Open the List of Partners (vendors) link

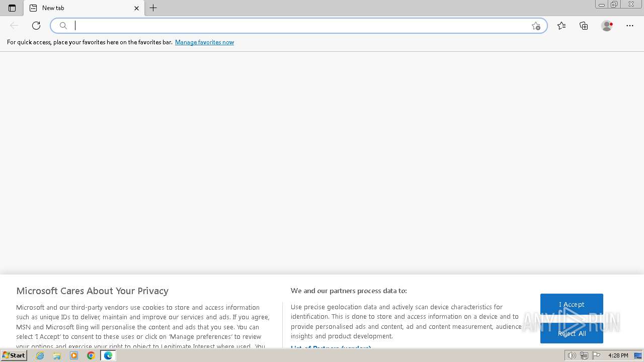tap(331, 347)
